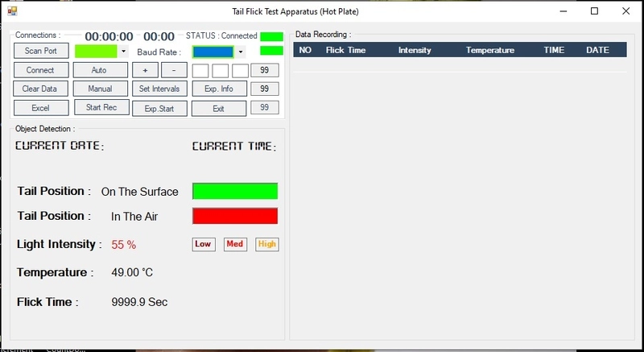
Task: Maximize the Tail Flick Test window
Action: (594, 11)
